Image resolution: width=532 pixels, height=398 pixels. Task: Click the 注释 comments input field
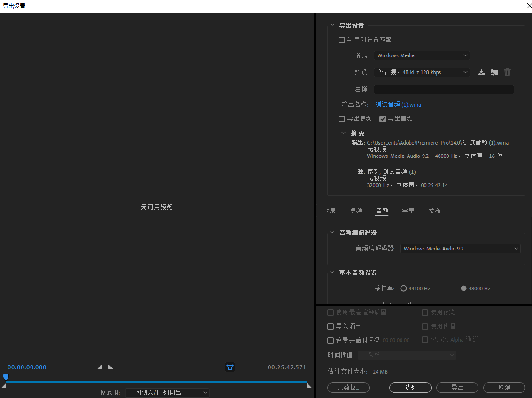pyautogui.click(x=444, y=89)
